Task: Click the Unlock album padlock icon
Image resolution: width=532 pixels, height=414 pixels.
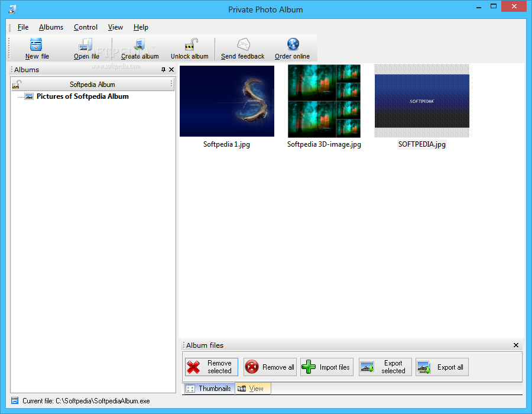Action: 191,44
